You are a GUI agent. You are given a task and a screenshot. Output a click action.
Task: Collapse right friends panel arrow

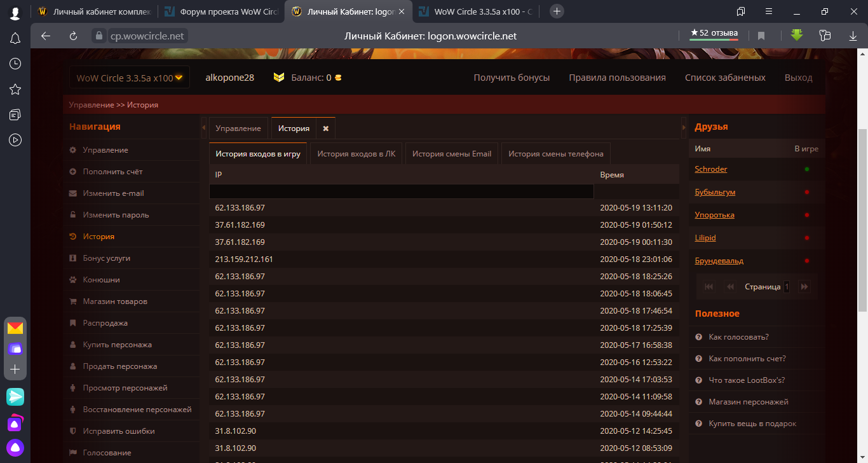click(684, 128)
